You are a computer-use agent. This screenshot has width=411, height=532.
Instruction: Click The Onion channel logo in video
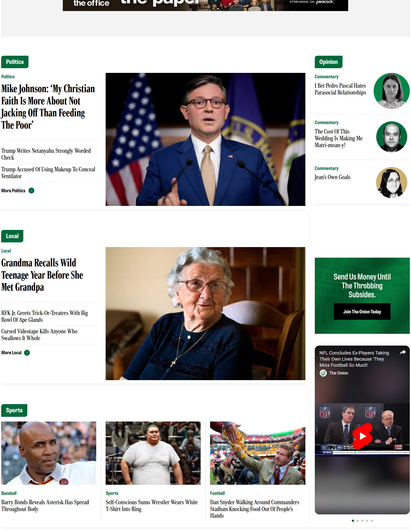(x=323, y=373)
